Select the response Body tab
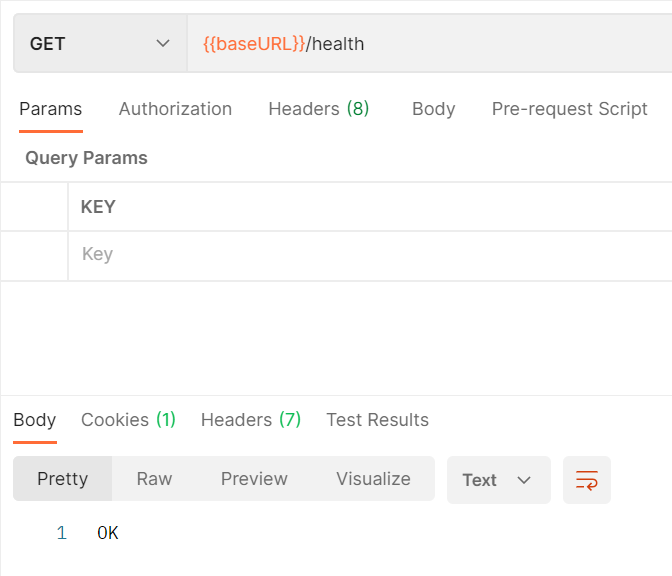The height and width of the screenshot is (576, 672). pyautogui.click(x=34, y=420)
